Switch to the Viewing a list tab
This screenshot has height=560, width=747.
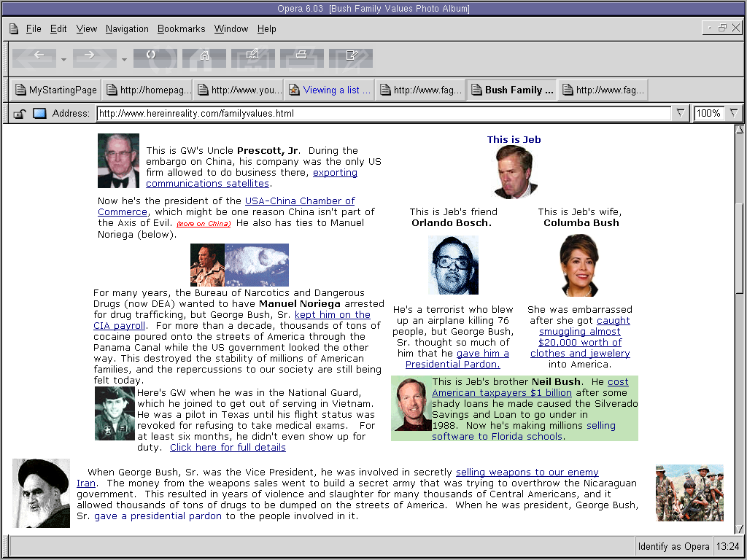(330, 90)
